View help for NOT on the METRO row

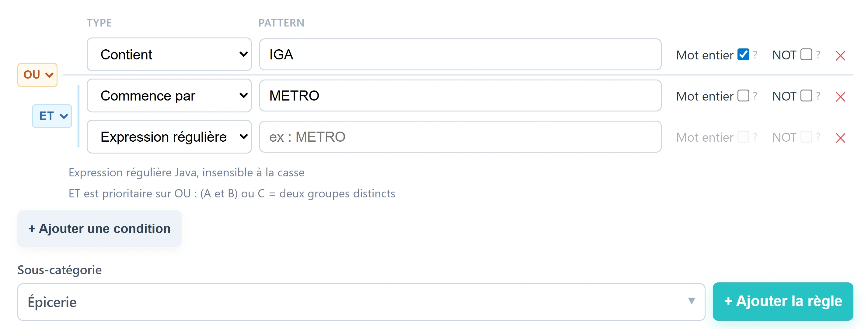tap(819, 97)
